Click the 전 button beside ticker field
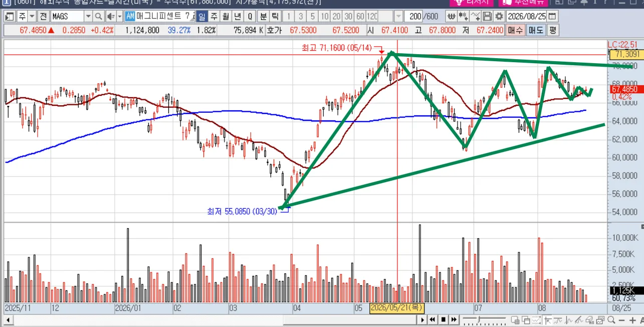 pos(43,16)
